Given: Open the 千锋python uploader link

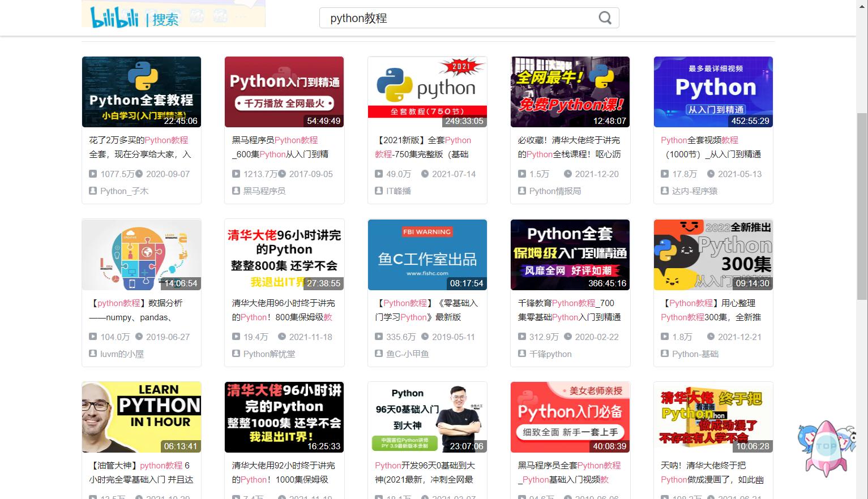Looking at the screenshot, I should tap(550, 354).
